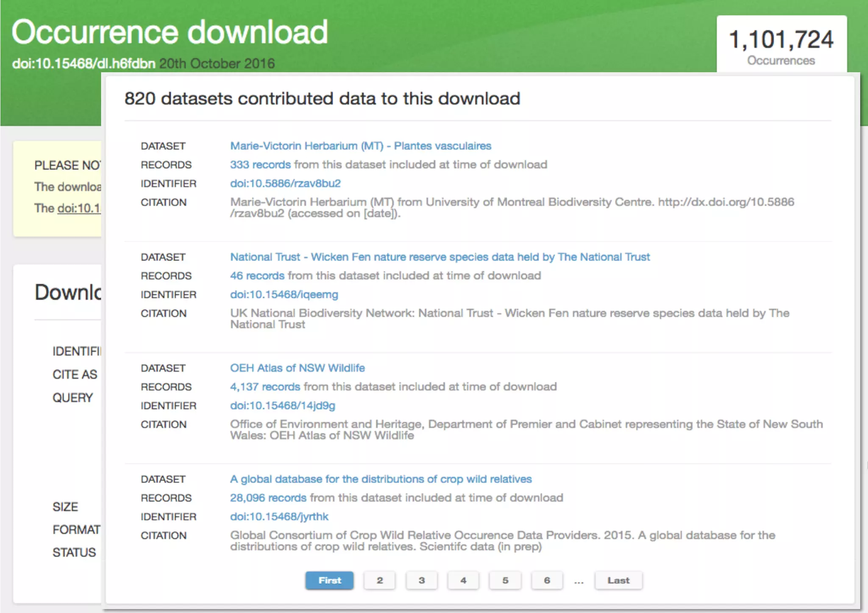Open Marie-Victorin Herbarium dataset link
The height and width of the screenshot is (613, 868).
click(360, 146)
